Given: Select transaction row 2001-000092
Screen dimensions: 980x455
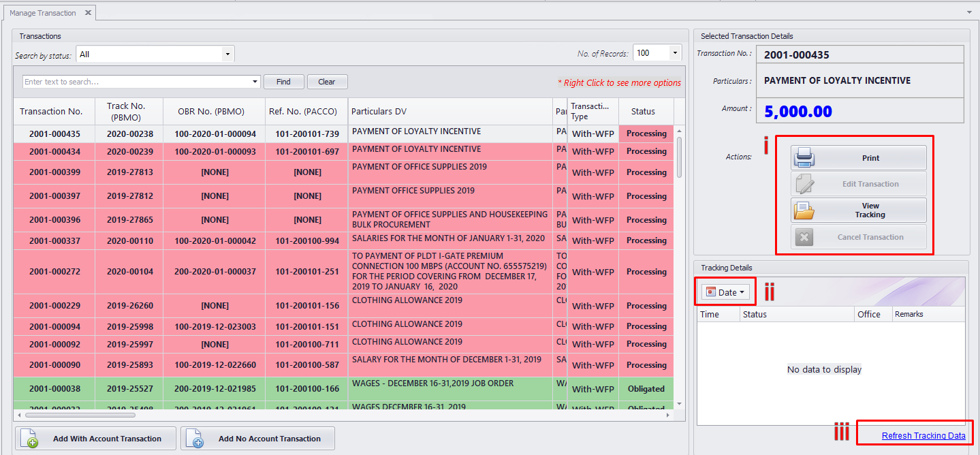Looking at the screenshot, I should 344,345.
